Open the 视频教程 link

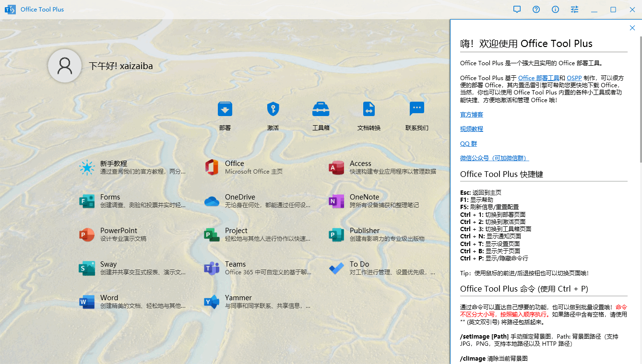472,129
